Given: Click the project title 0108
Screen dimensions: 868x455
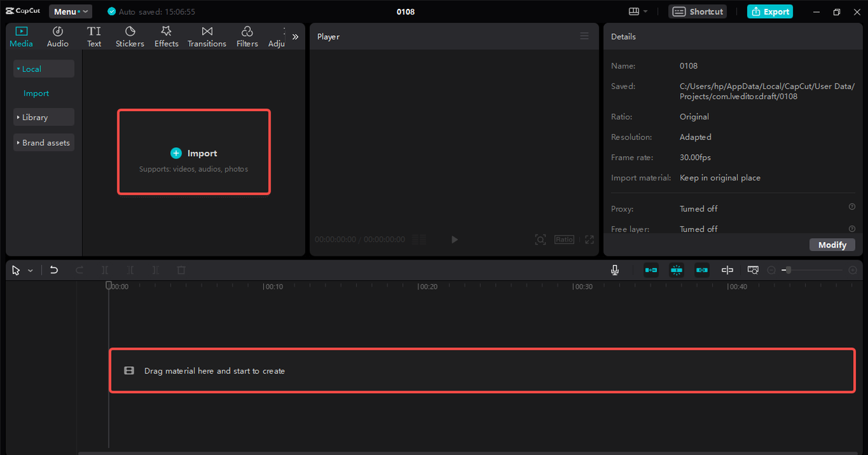Looking at the screenshot, I should 406,12.
